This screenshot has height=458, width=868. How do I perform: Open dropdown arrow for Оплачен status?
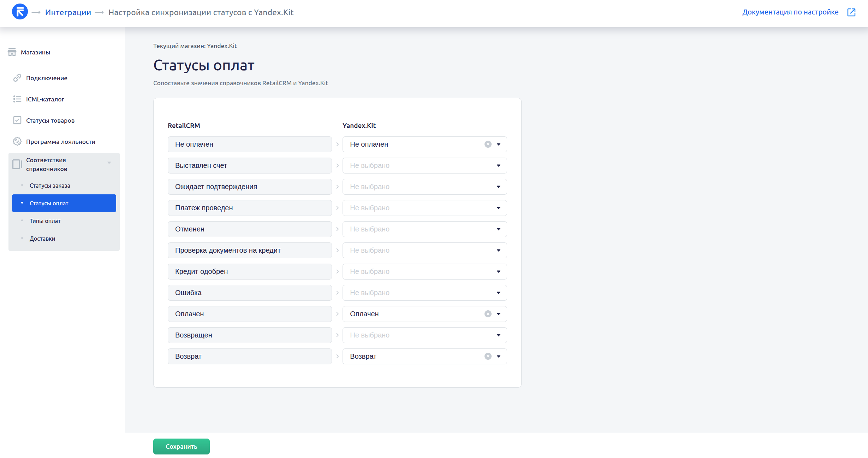click(x=499, y=314)
